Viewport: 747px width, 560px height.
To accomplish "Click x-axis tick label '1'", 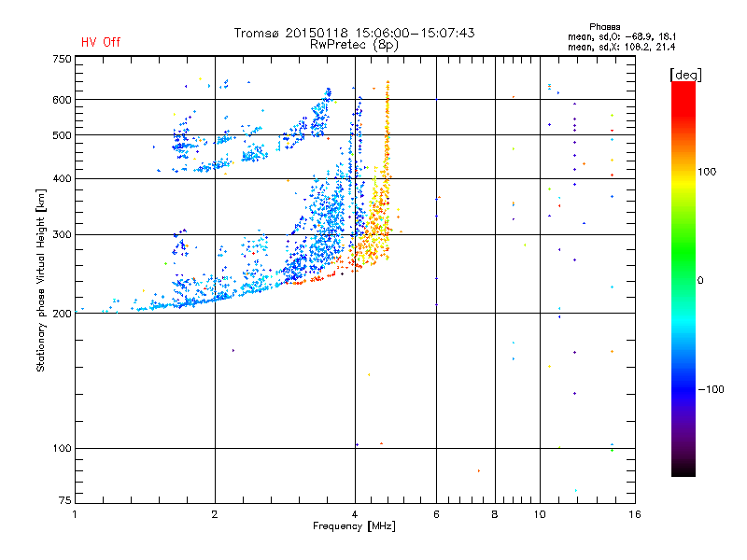I will (x=75, y=514).
